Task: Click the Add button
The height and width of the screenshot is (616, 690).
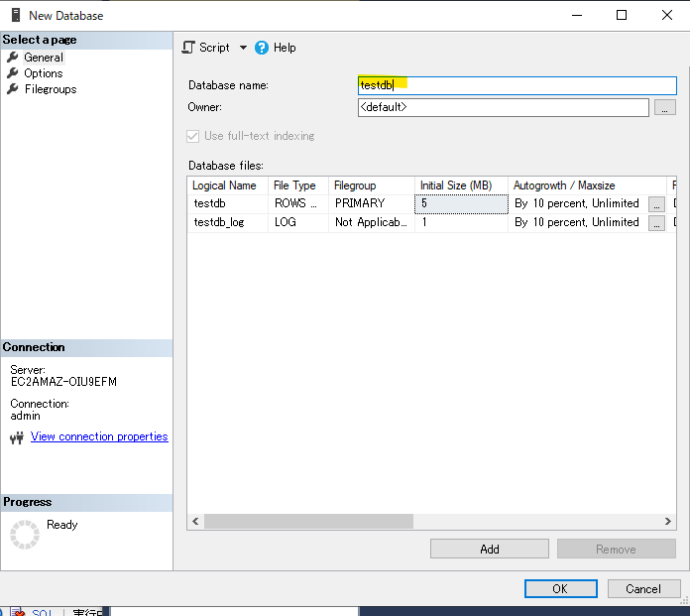Action: click(490, 550)
